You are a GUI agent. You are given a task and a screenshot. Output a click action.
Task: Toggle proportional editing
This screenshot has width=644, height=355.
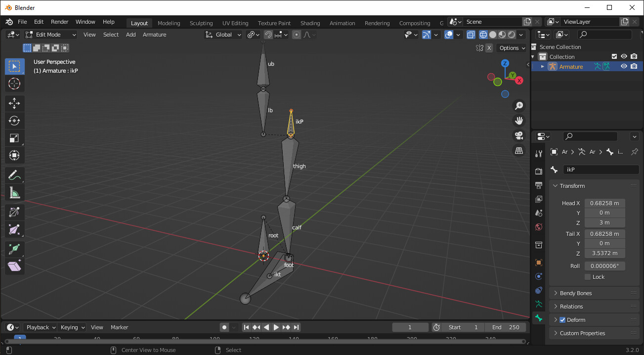tap(297, 35)
